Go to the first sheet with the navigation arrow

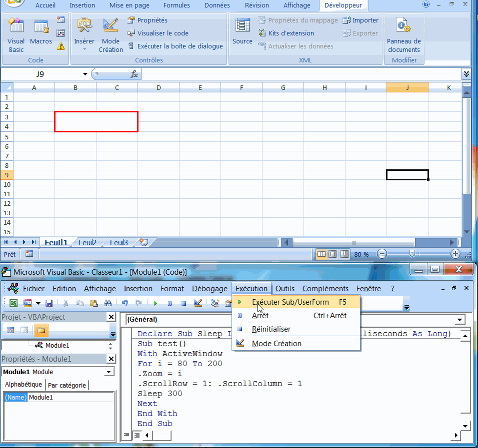6,242
